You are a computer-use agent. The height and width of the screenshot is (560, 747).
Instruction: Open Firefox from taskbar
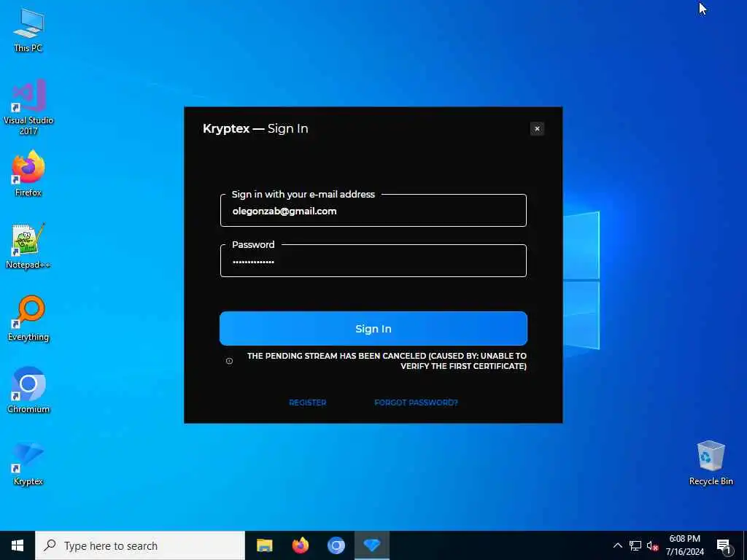pyautogui.click(x=300, y=545)
